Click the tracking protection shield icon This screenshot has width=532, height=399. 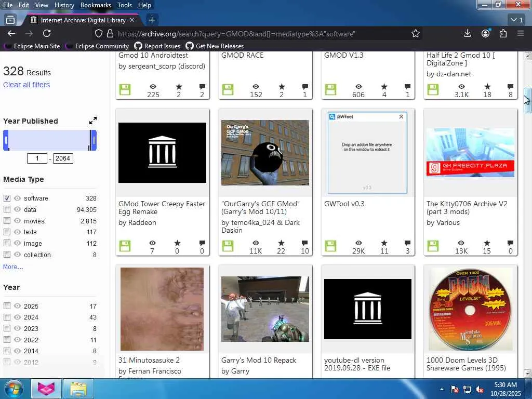(x=98, y=34)
